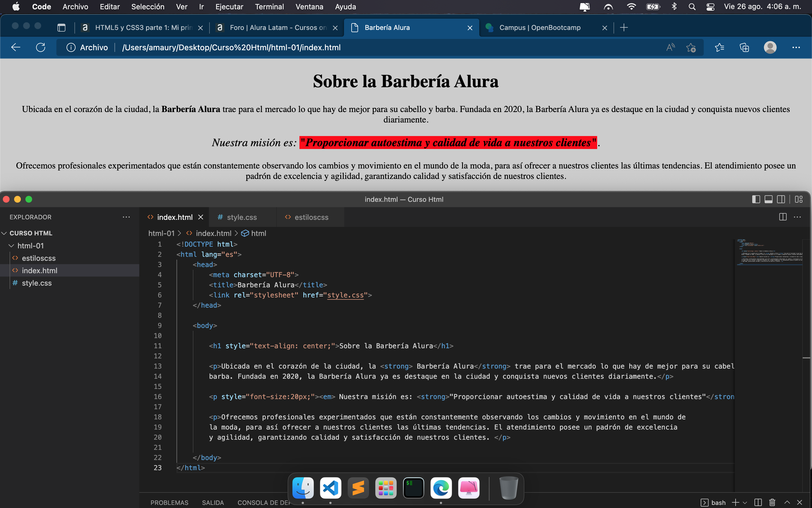Open the Ejecutar menu
Viewport: 812px width, 508px height.
point(229,7)
